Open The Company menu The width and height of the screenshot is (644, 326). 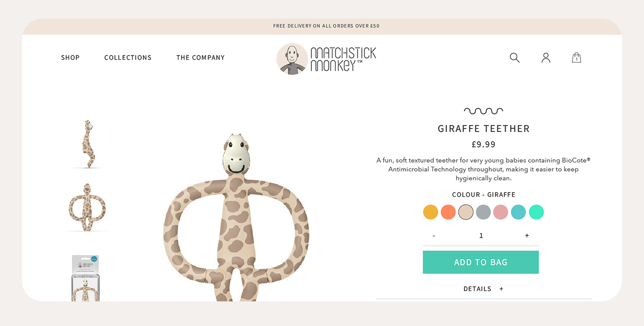pos(200,58)
